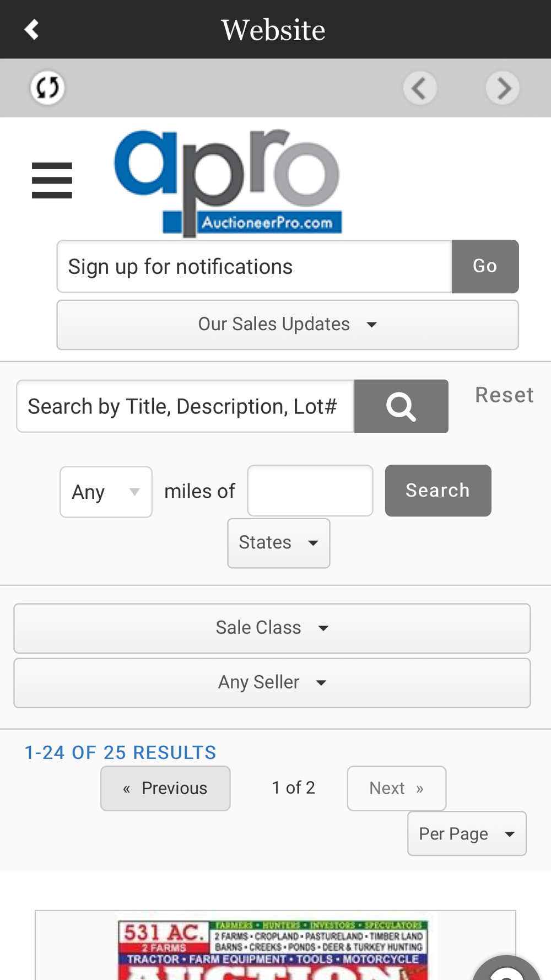Click the gray Search button
The width and height of the screenshot is (551, 980).
(x=438, y=491)
